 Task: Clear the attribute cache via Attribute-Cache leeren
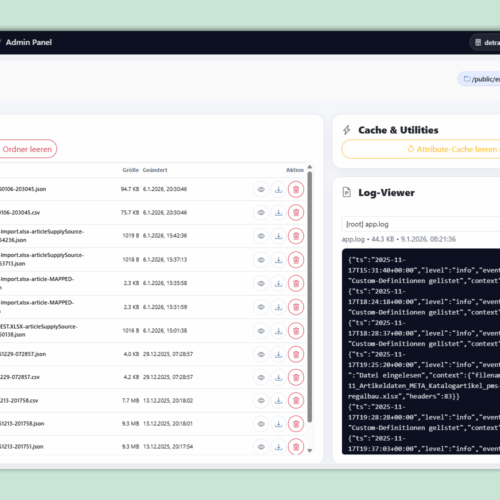pos(421,149)
